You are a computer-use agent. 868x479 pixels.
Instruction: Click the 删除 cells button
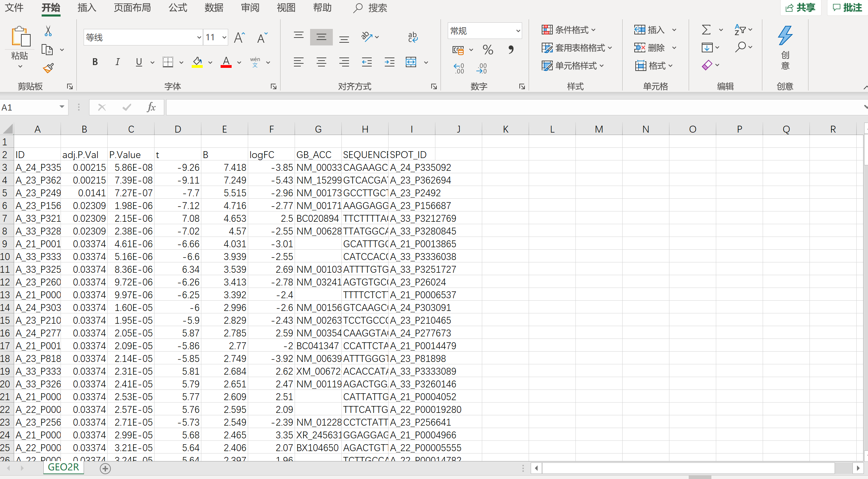(x=649, y=48)
